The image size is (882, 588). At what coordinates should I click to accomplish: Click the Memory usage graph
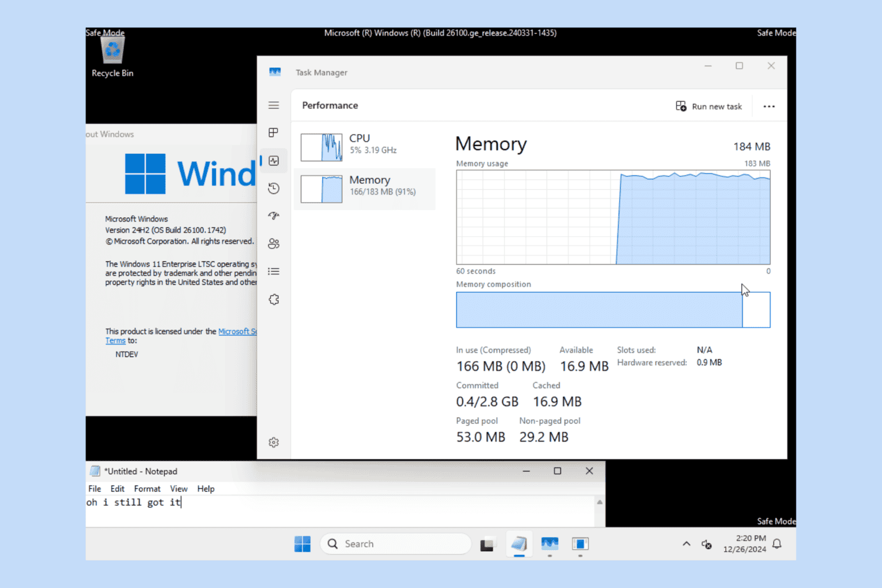[x=613, y=217]
